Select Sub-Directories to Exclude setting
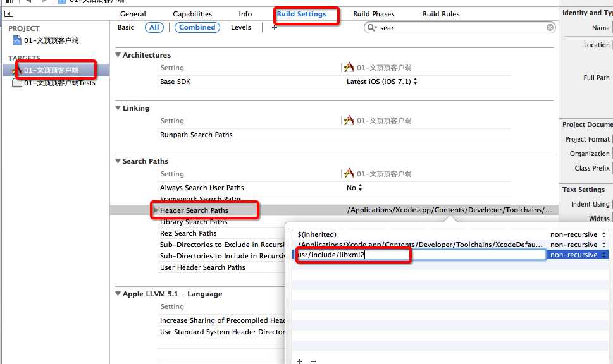613x364 pixels. point(223,245)
